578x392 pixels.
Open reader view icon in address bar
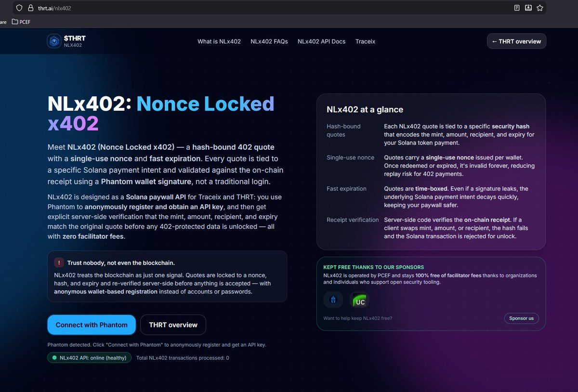pos(517,8)
